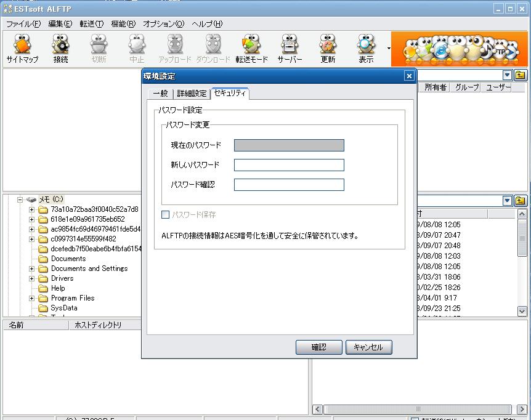Open the サイトマップ site map tool

tap(22, 49)
